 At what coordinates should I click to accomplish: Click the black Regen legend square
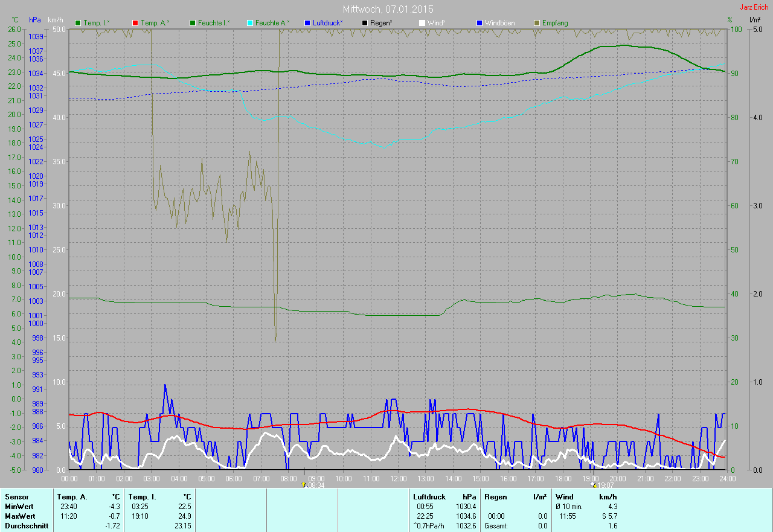365,23
